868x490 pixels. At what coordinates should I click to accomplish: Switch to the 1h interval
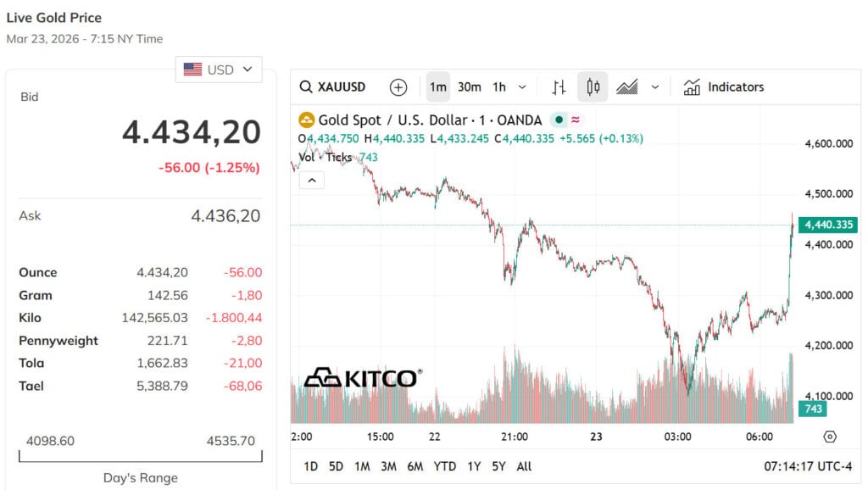point(499,87)
